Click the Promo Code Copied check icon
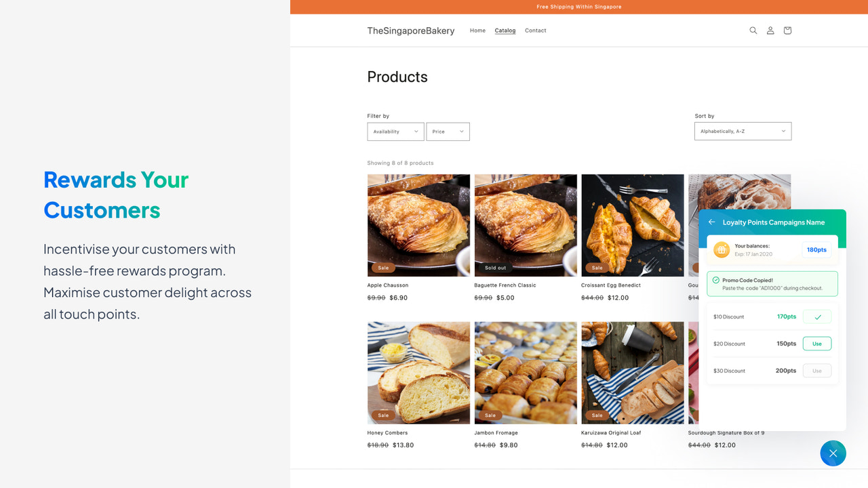 tap(717, 279)
